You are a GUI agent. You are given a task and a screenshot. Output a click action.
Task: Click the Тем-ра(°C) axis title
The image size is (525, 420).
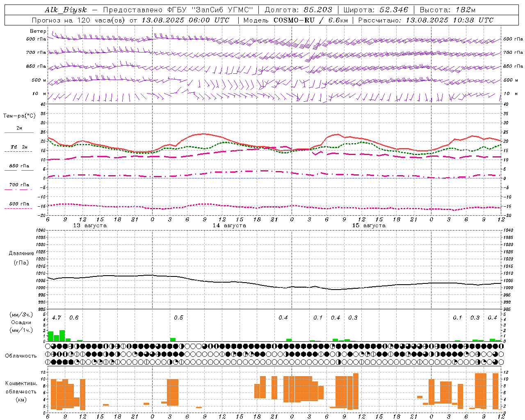point(19,116)
